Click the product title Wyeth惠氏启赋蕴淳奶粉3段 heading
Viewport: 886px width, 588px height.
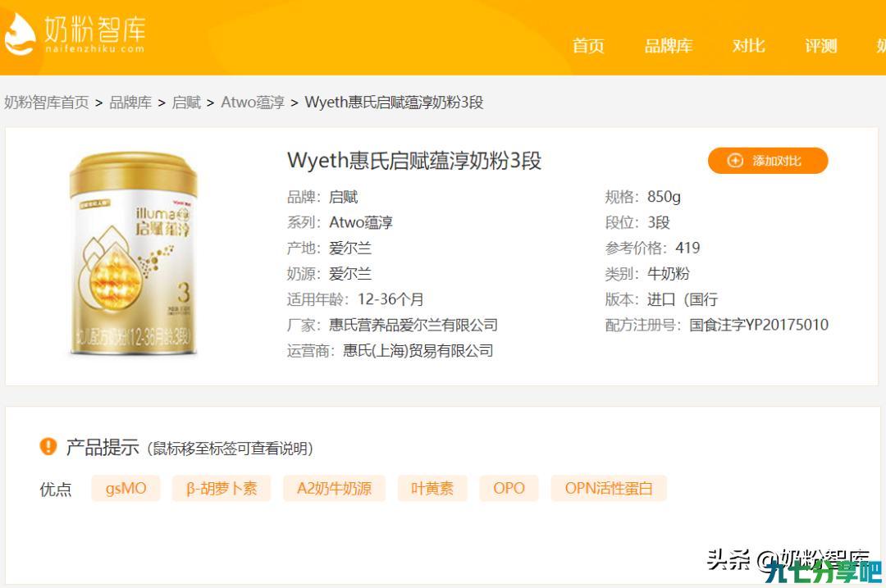(x=414, y=161)
